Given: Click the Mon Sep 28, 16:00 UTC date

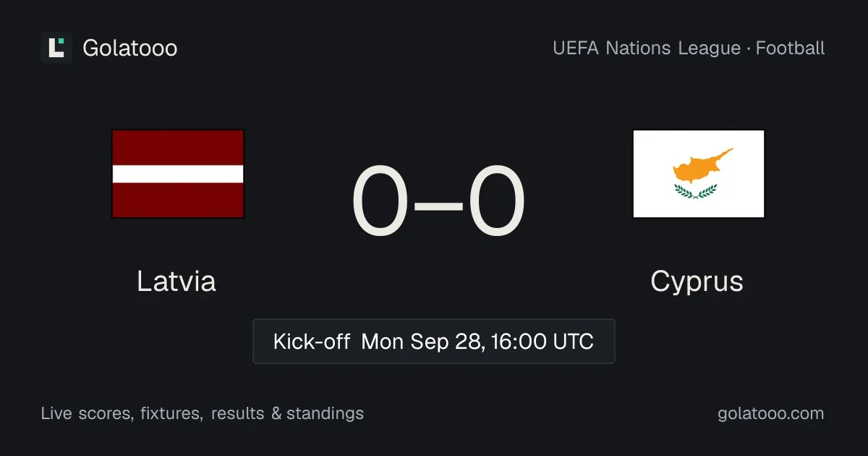Looking at the screenshot, I should pos(477,341).
